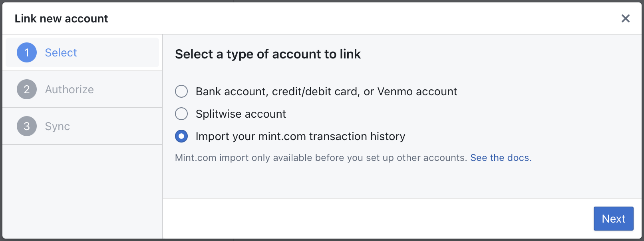The height and width of the screenshot is (241, 644).
Task: Click the Select a type of account heading
Action: point(268,54)
